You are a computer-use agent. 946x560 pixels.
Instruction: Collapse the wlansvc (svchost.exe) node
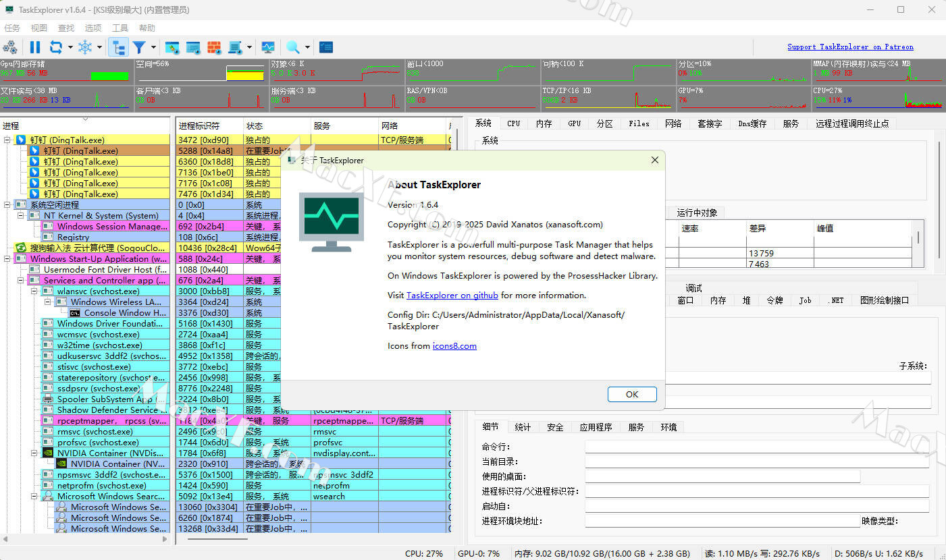[x=34, y=291]
